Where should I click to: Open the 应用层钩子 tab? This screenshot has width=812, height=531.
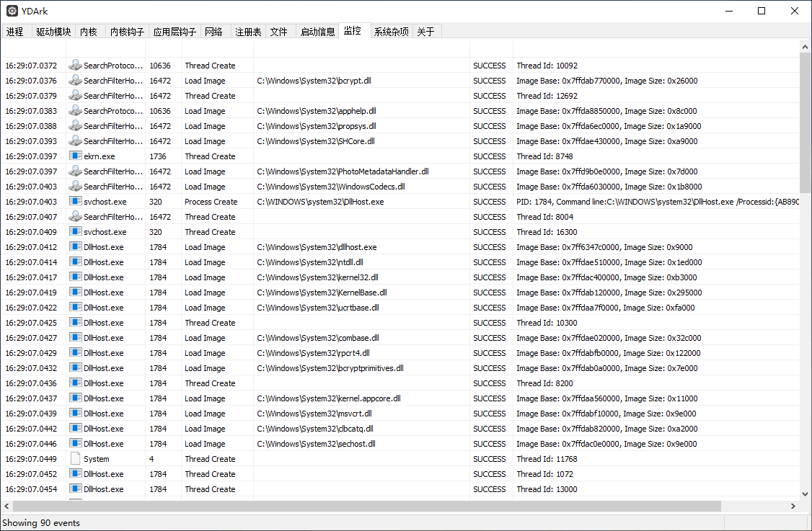pos(175,32)
